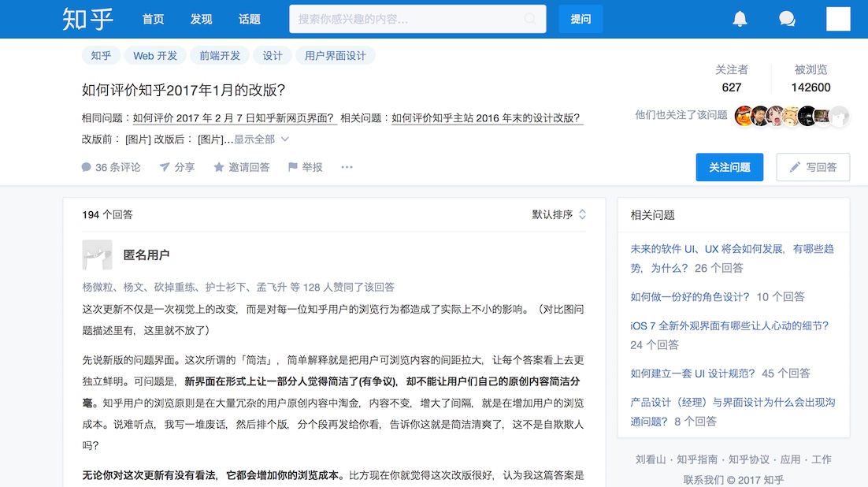Click the question title 如何评价知乎2017年1月的改版?
Viewport: 868px width, 487px height.
pos(184,90)
